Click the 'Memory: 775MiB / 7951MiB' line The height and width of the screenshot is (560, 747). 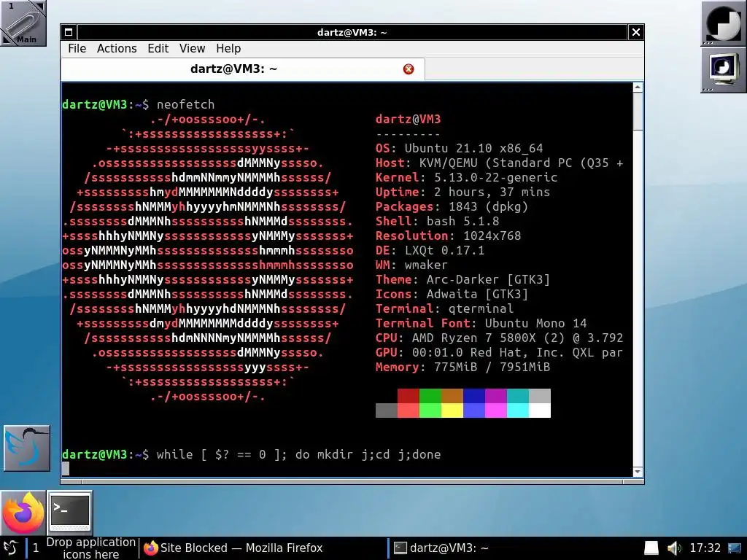point(462,367)
